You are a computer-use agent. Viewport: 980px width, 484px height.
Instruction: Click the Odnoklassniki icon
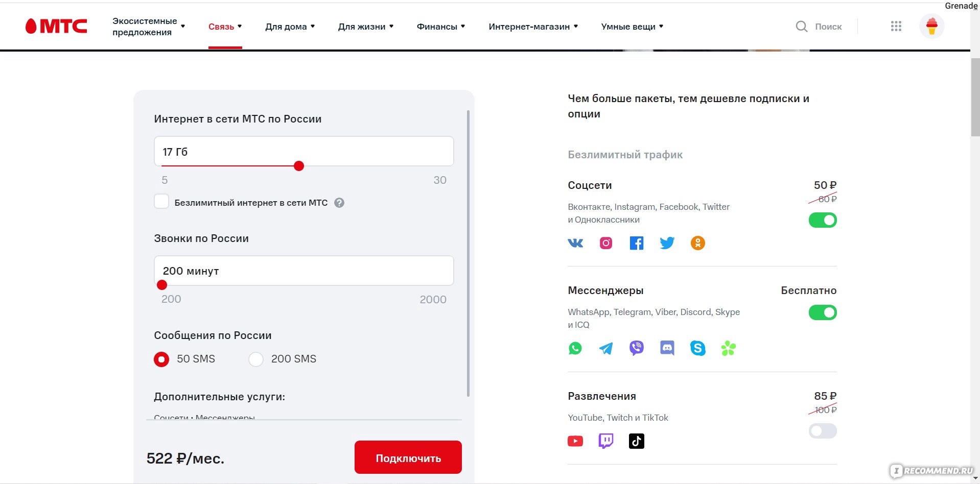click(x=698, y=243)
